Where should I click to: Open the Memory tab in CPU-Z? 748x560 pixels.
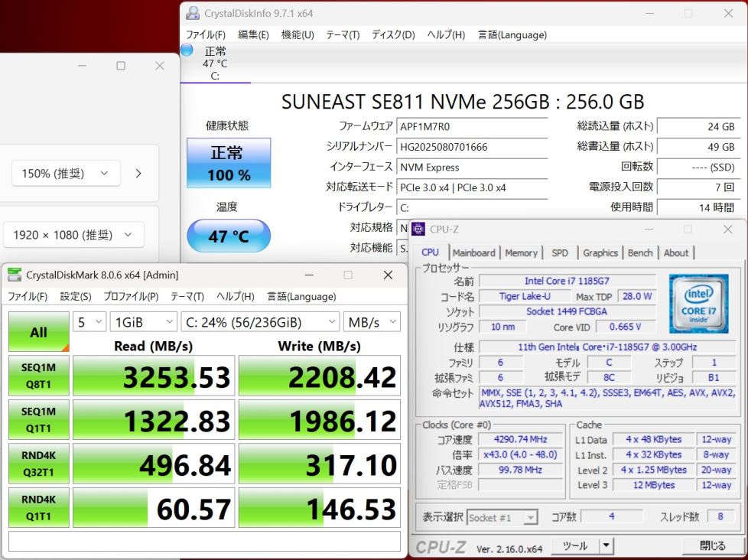[x=521, y=252]
